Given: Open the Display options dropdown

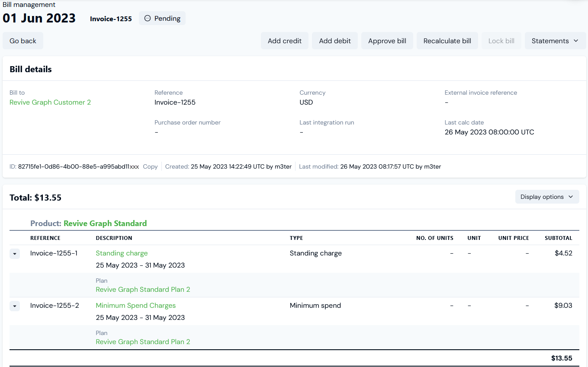Looking at the screenshot, I should point(547,197).
